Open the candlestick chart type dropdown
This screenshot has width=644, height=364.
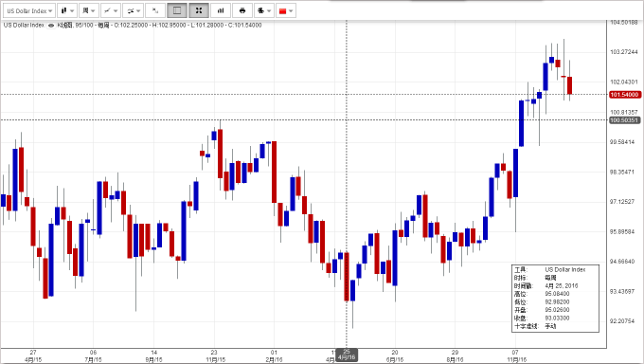point(67,10)
